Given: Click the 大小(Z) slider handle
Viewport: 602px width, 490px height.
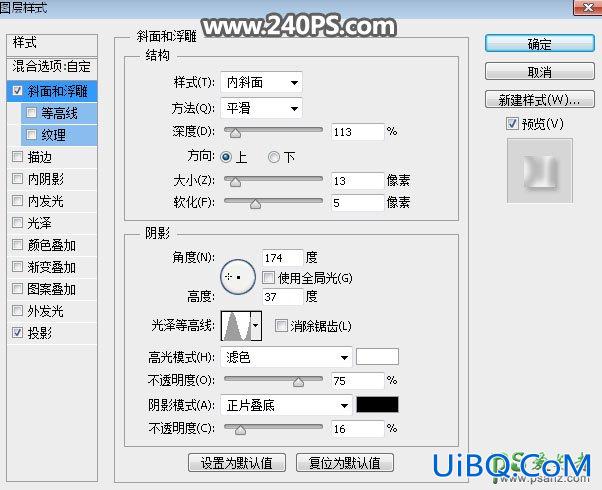Looking at the screenshot, I should click(235, 182).
